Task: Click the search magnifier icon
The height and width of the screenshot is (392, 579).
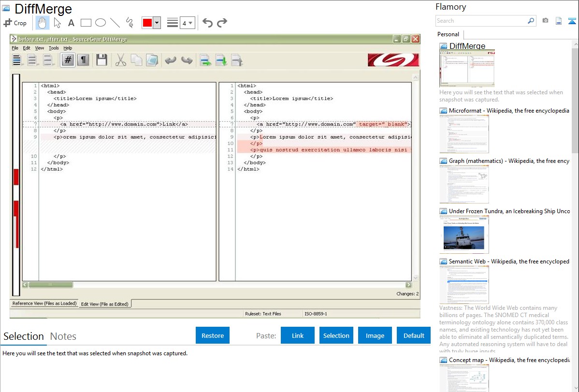Action: [531, 21]
